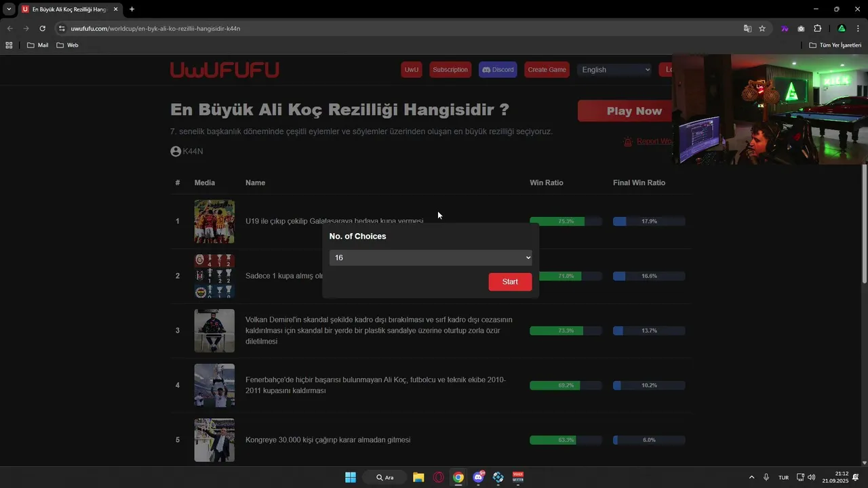This screenshot has width=868, height=488.
Task: Open Chrome's three-dot menu
Action: [x=859, y=28]
